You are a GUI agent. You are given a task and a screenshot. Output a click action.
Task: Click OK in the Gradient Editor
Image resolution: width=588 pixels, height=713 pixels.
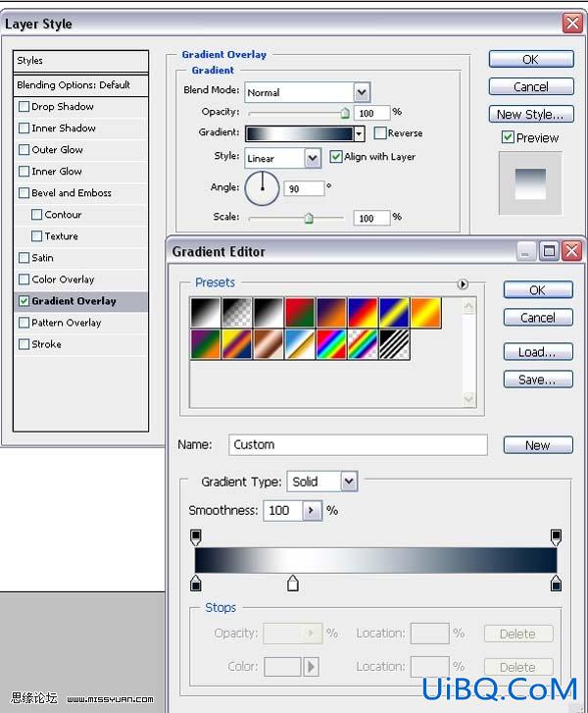[538, 290]
